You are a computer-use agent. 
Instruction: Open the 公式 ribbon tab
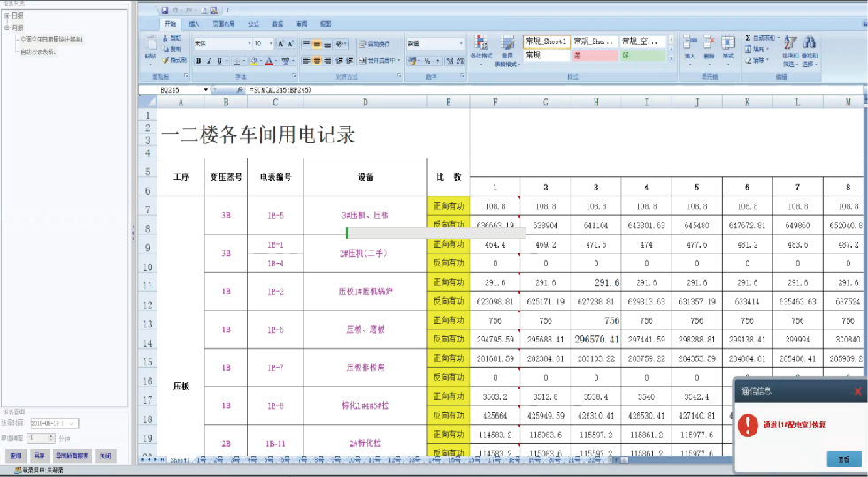[253, 24]
